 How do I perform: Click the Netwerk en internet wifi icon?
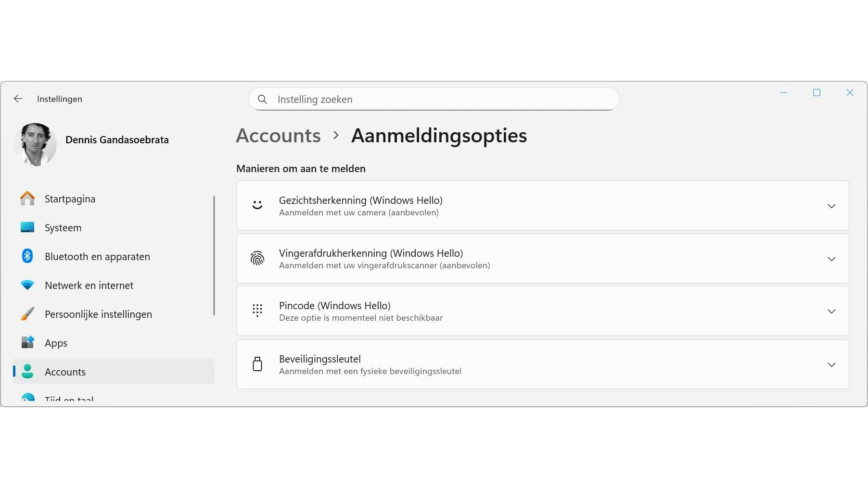(x=27, y=285)
